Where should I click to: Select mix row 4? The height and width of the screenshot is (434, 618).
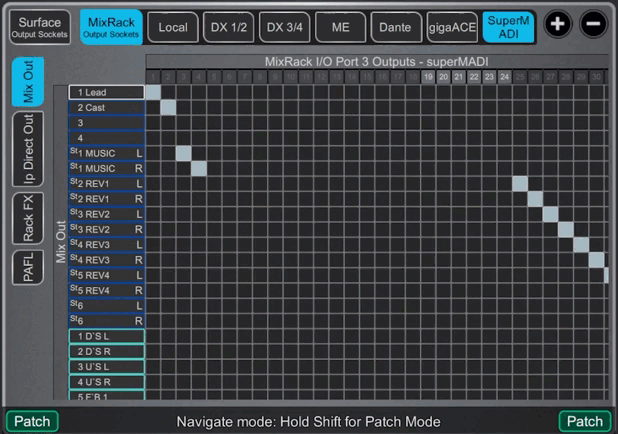(107, 138)
